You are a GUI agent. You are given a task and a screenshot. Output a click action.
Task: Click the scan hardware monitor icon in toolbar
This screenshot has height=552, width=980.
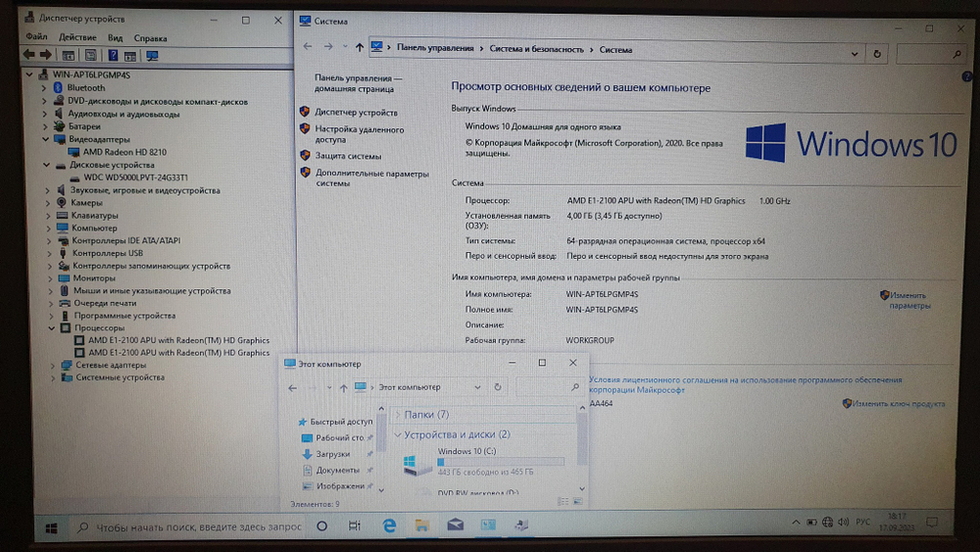tap(152, 56)
